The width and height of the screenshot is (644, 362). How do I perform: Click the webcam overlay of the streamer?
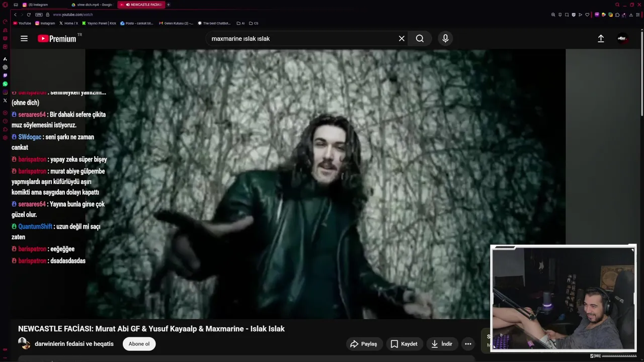coord(563,298)
